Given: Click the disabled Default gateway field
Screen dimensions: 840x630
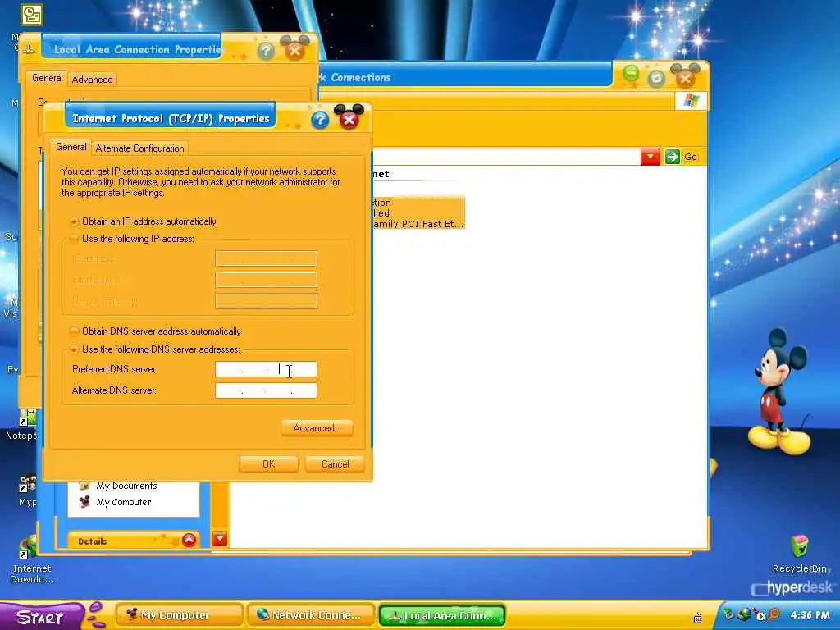Looking at the screenshot, I should 266,301.
